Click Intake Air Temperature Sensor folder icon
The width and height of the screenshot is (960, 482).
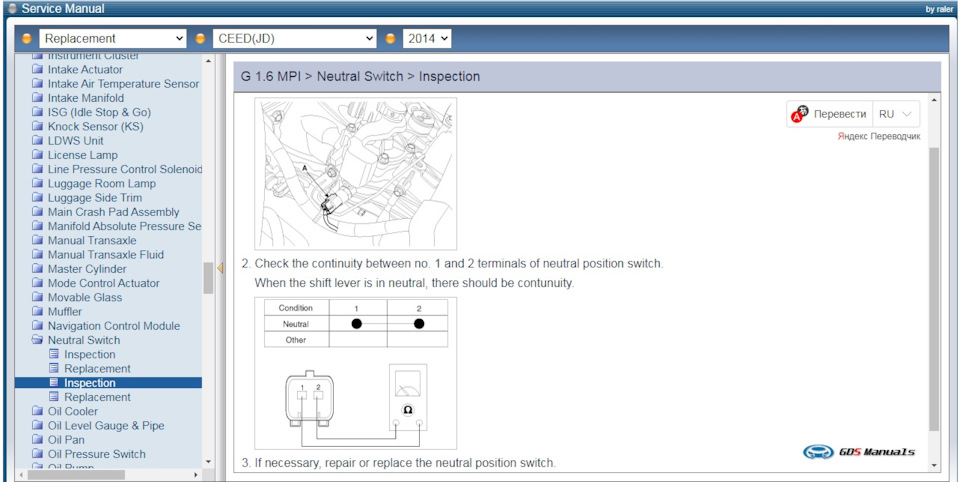(38, 84)
